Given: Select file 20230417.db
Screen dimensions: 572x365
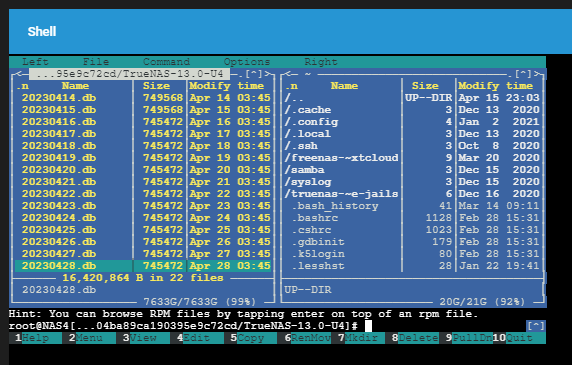Looking at the screenshot, I should [x=143, y=134].
